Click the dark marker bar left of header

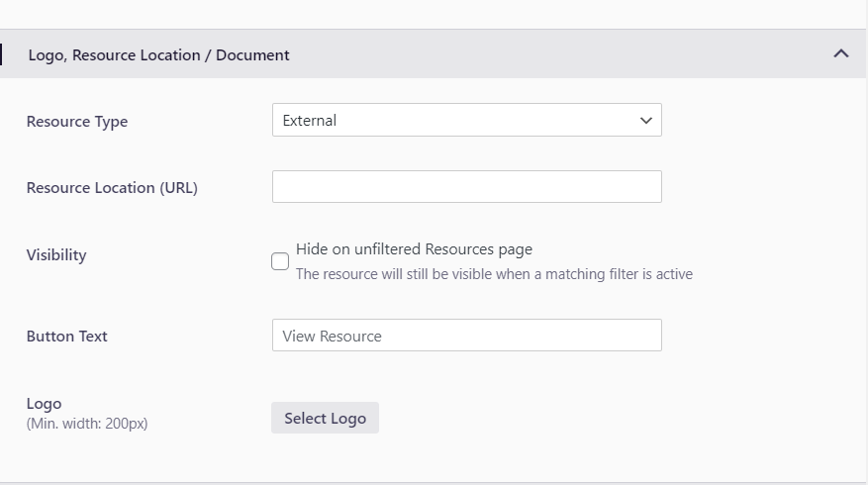(1, 54)
